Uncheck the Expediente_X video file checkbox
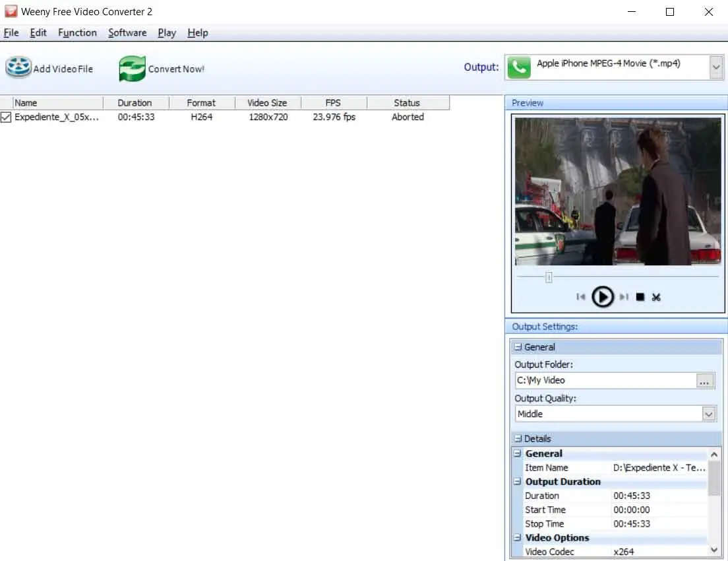This screenshot has width=728, height=561. [6, 117]
